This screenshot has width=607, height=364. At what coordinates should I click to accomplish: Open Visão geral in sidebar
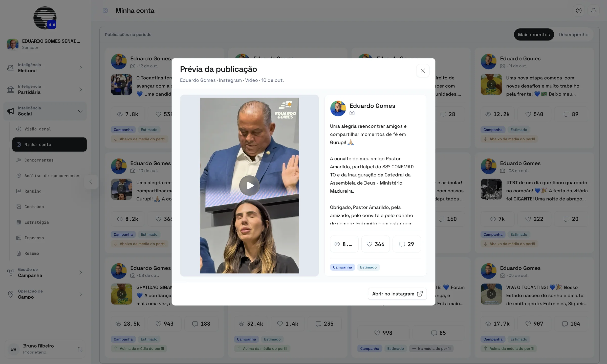(x=49, y=129)
